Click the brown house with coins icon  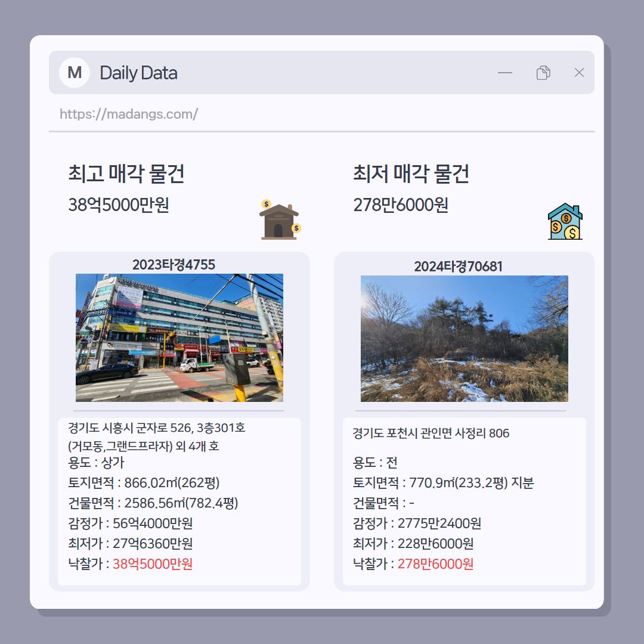tap(280, 219)
